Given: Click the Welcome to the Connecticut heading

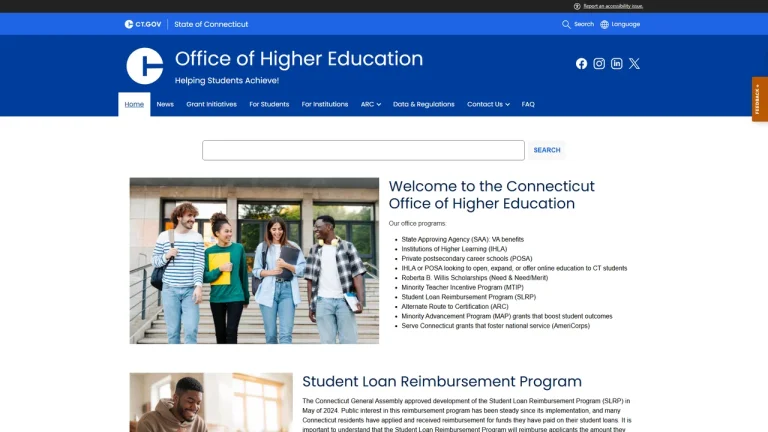Looking at the screenshot, I should click(491, 195).
